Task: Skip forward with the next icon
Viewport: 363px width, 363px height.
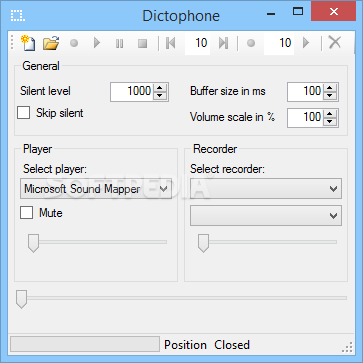Action: (223, 43)
